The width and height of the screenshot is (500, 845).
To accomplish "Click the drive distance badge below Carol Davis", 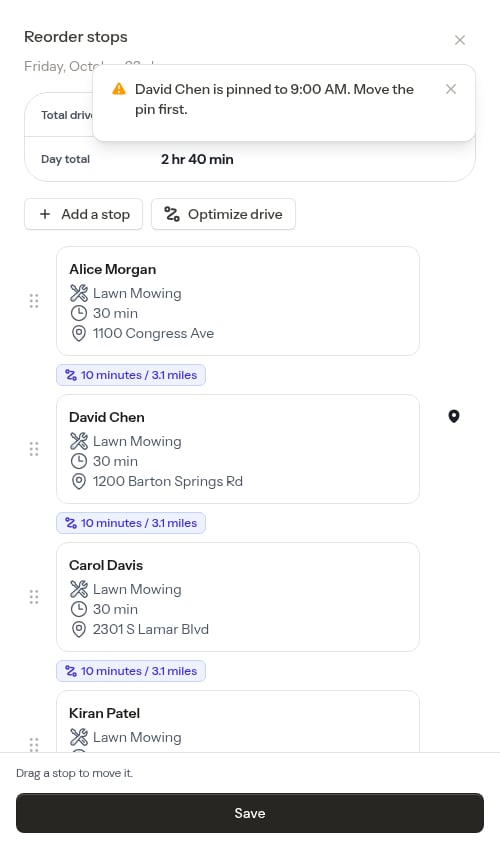I will (x=131, y=671).
